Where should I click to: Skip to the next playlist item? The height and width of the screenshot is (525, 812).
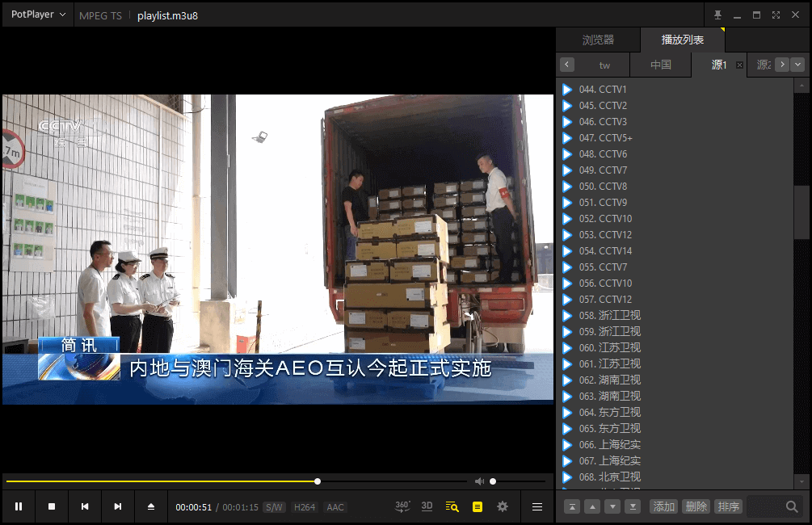click(117, 506)
